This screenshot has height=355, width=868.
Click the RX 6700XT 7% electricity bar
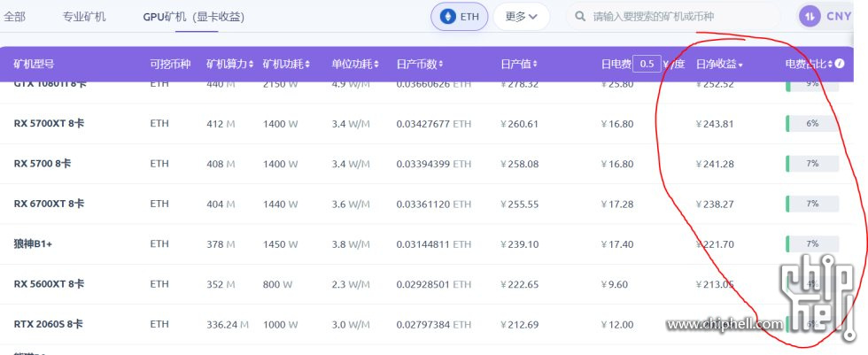click(x=812, y=204)
